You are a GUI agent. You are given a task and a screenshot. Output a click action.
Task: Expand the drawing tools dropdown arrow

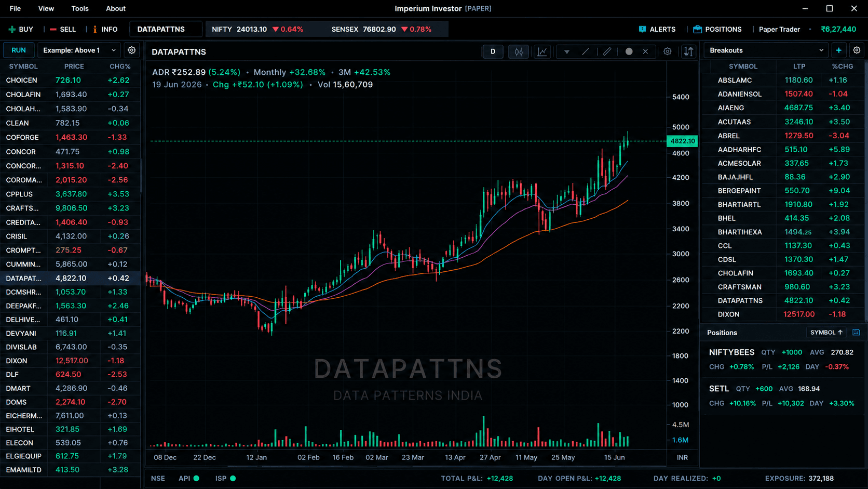(x=567, y=51)
